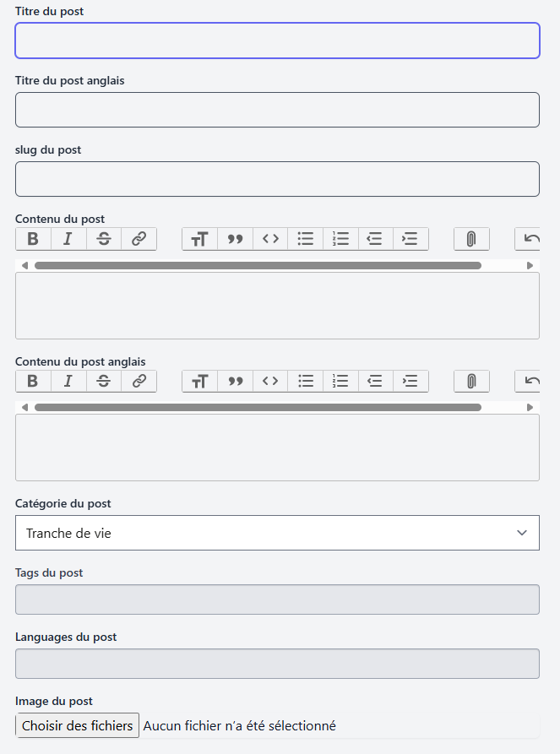Add quote block in Contenu du post
The height and width of the screenshot is (754, 560).
coord(235,239)
